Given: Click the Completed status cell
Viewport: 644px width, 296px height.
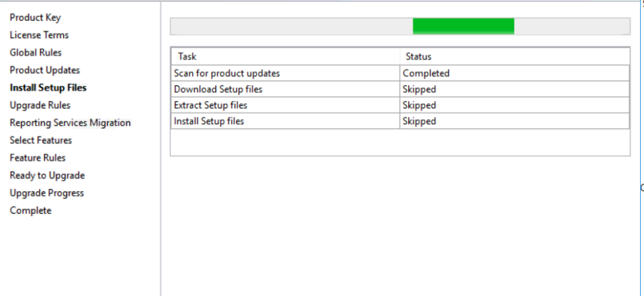Looking at the screenshot, I should pyautogui.click(x=426, y=74).
